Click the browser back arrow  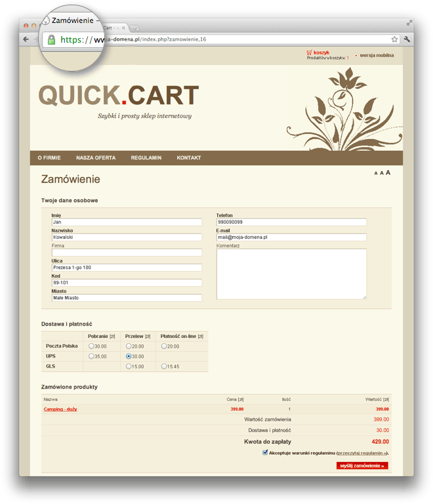(26, 39)
